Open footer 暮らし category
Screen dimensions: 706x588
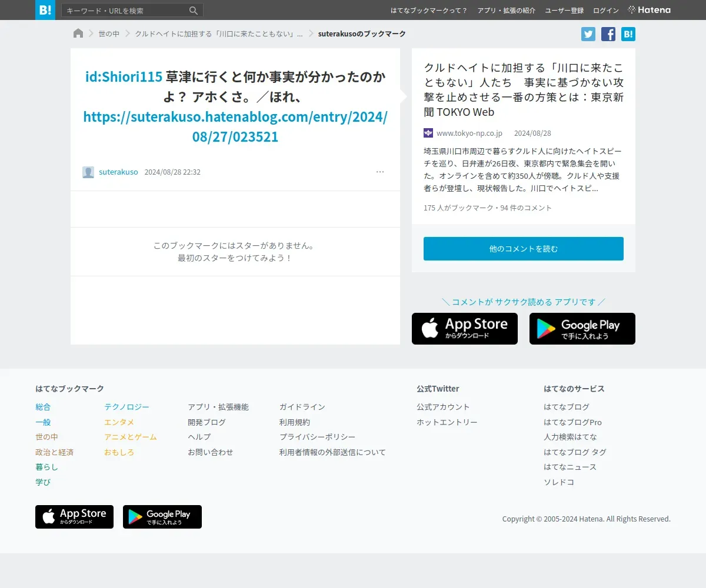(x=46, y=467)
